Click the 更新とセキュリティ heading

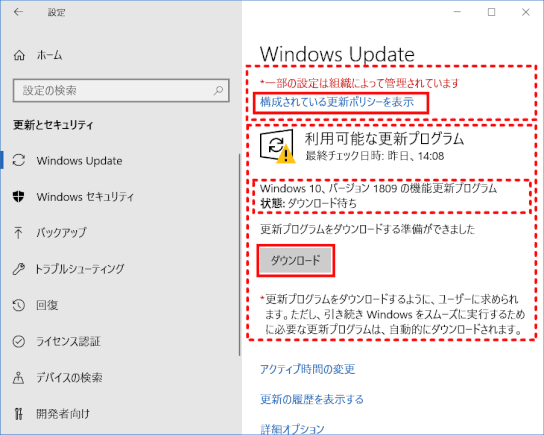coord(53,125)
